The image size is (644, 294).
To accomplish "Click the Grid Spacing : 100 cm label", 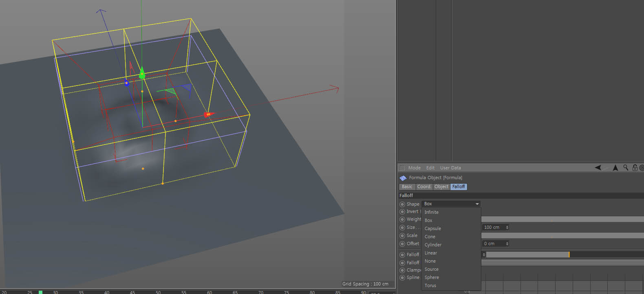I will click(365, 284).
